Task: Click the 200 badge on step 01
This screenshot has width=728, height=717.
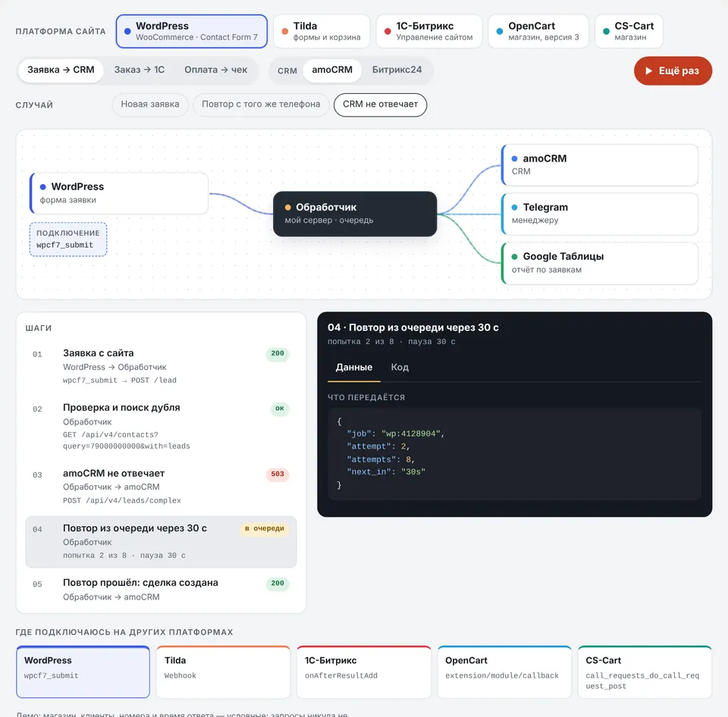Action: pyautogui.click(x=278, y=354)
